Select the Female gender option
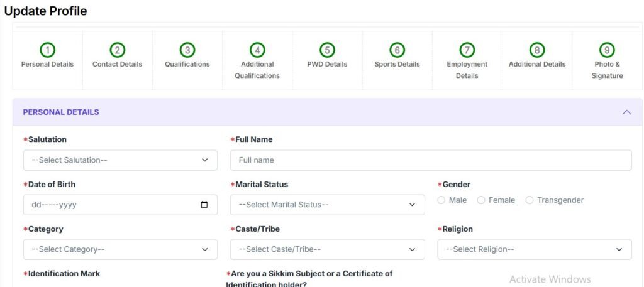This screenshot has height=287, width=644. pyautogui.click(x=481, y=200)
